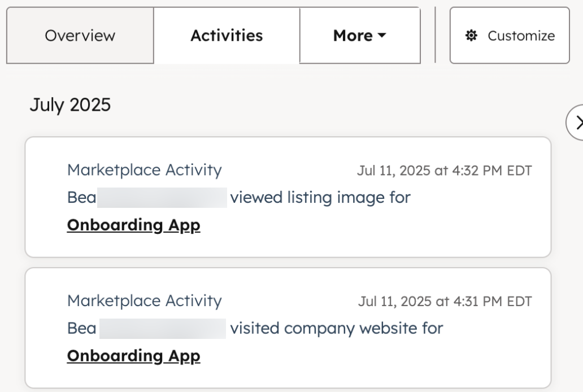The width and height of the screenshot is (583, 392).
Task: Click the 'visited company website for' text
Action: [x=337, y=328]
